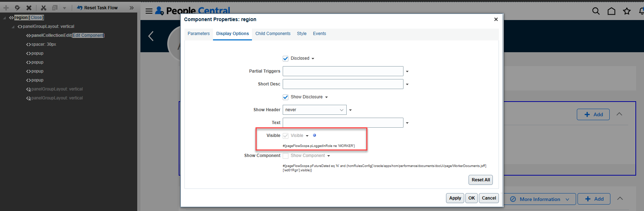Open the expression arrow beside Show Header
Screen dimensions: 644x211
click(350, 110)
